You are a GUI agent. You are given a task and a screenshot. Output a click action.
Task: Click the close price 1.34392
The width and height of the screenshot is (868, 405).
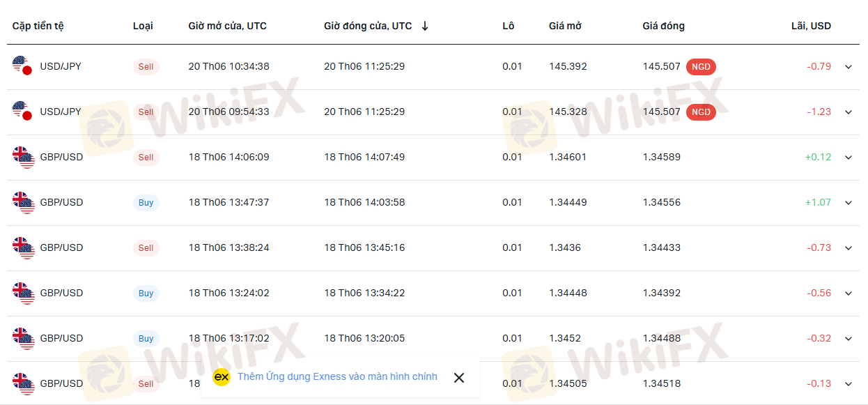tap(662, 293)
